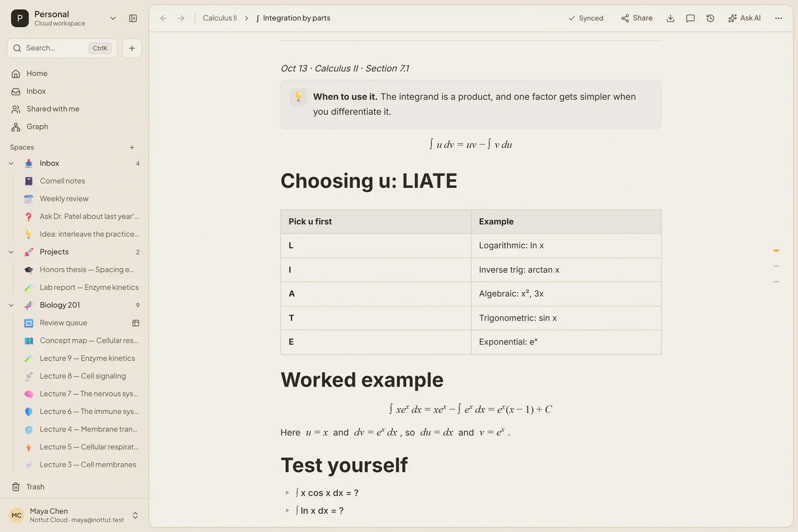Open the Maya Chen account menu
Image resolution: width=798 pixels, height=532 pixels.
coord(75,516)
